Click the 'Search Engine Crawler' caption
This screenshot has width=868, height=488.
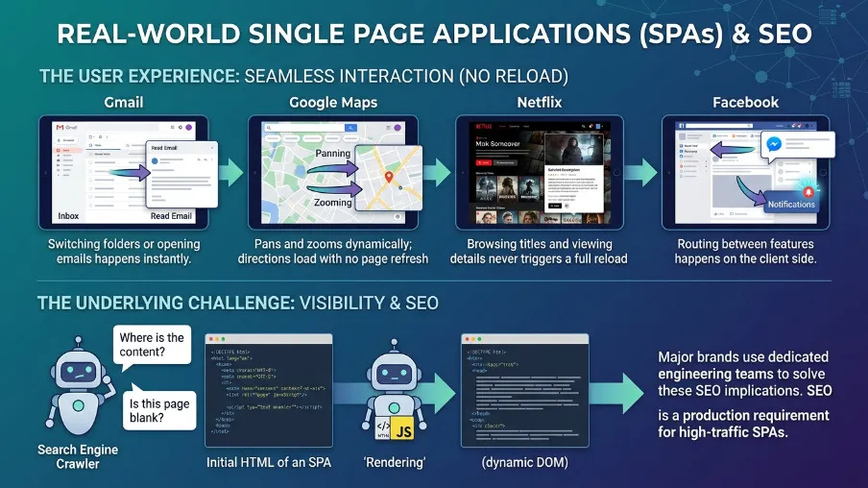[x=78, y=457]
